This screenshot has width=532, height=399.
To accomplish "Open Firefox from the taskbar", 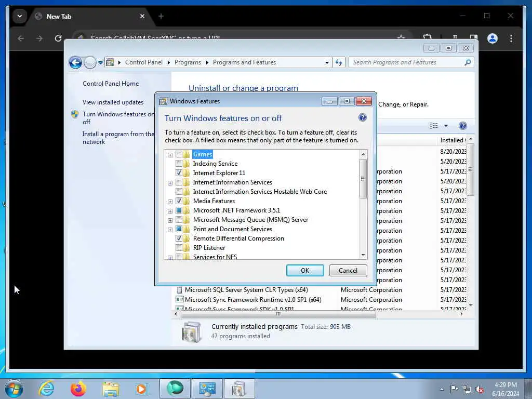I will click(78, 389).
